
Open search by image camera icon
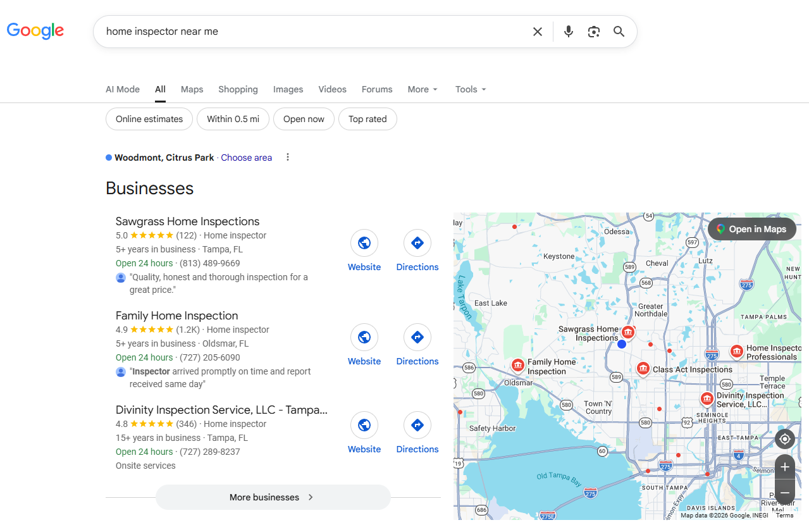(593, 32)
